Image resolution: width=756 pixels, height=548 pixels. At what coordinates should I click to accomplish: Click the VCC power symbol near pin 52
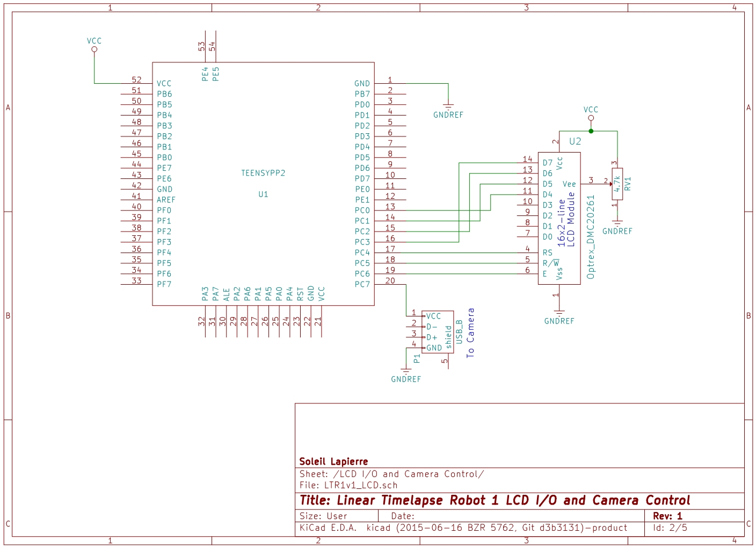coord(94,48)
